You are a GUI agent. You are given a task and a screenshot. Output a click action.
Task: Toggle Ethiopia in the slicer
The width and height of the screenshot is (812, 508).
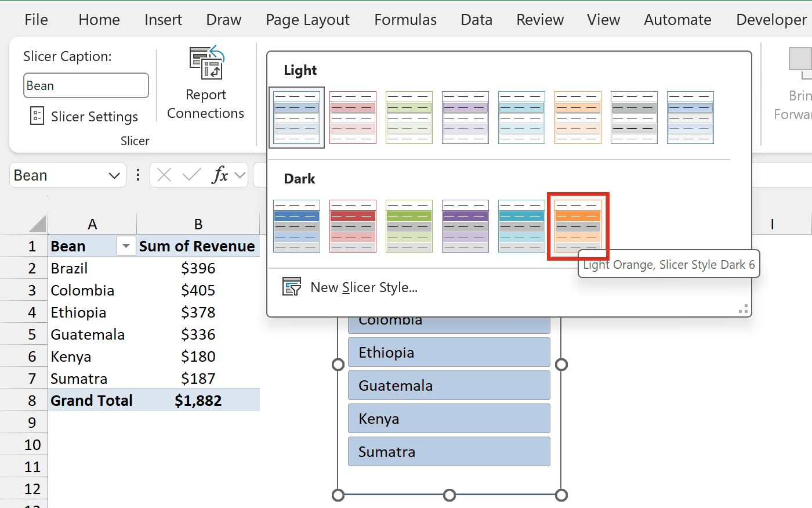tap(449, 352)
